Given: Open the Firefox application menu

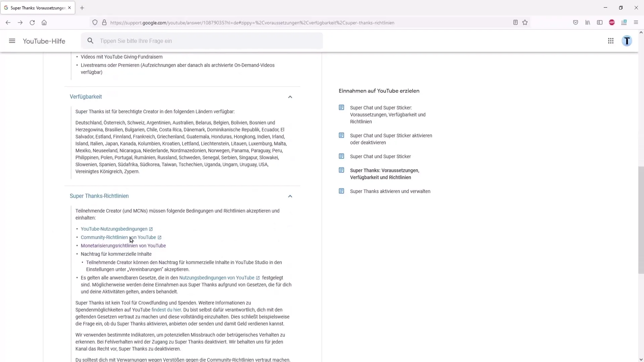Looking at the screenshot, I should (x=636, y=22).
